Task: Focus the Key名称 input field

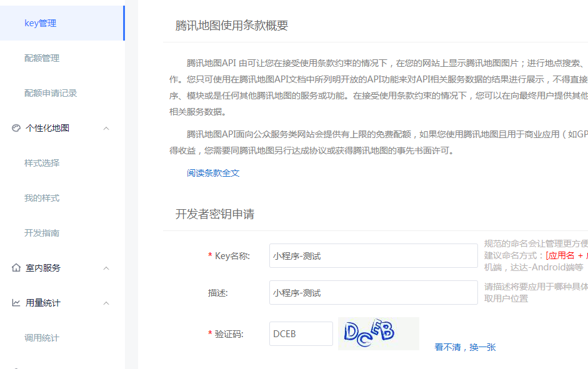Action: pyautogui.click(x=374, y=256)
